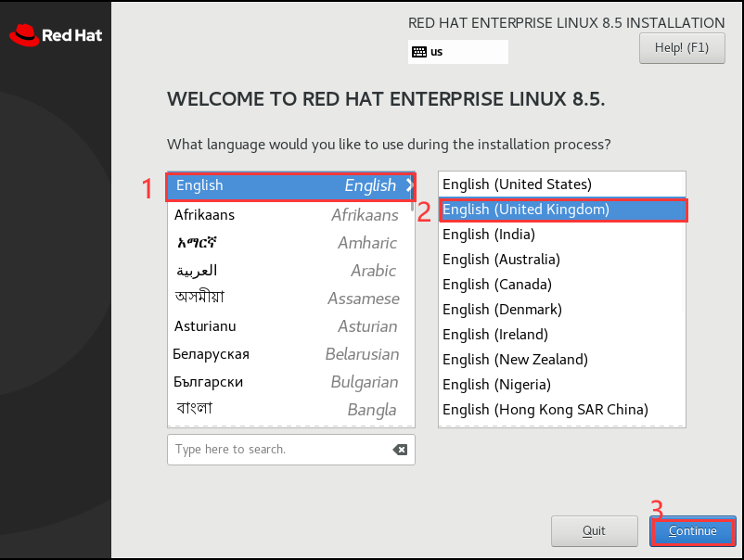Open Help with the Help! (F1) button
This screenshot has width=744, height=560.
pos(682,47)
